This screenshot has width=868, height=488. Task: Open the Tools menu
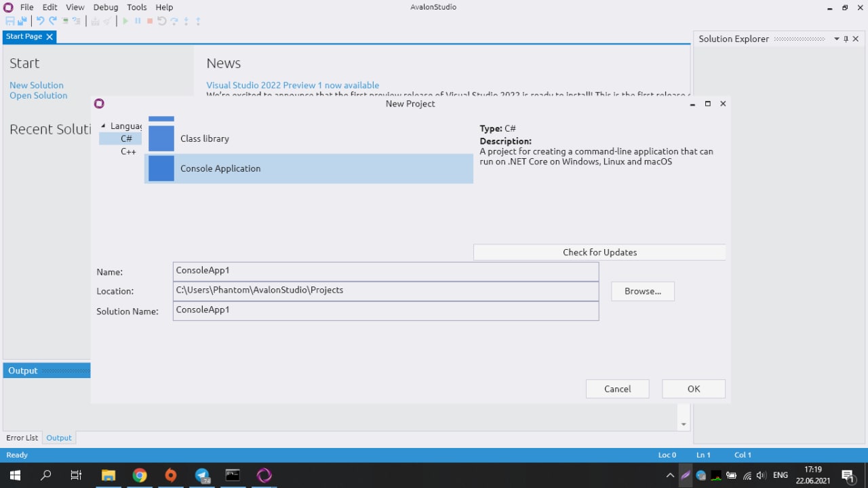(x=136, y=7)
